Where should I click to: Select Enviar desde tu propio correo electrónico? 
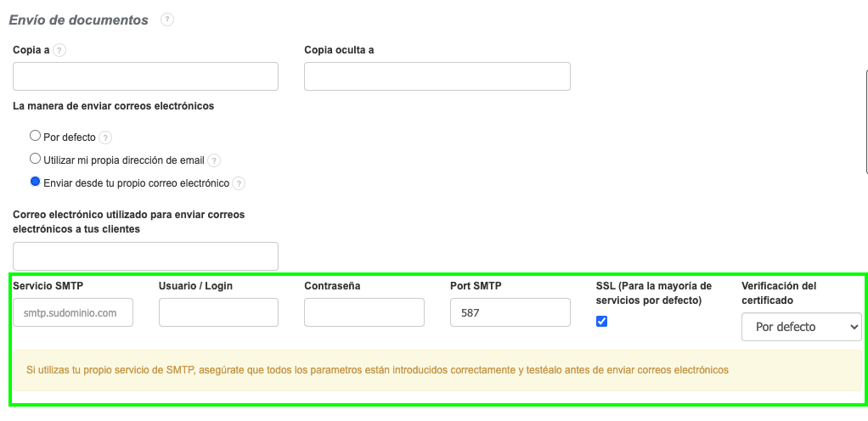click(35, 182)
